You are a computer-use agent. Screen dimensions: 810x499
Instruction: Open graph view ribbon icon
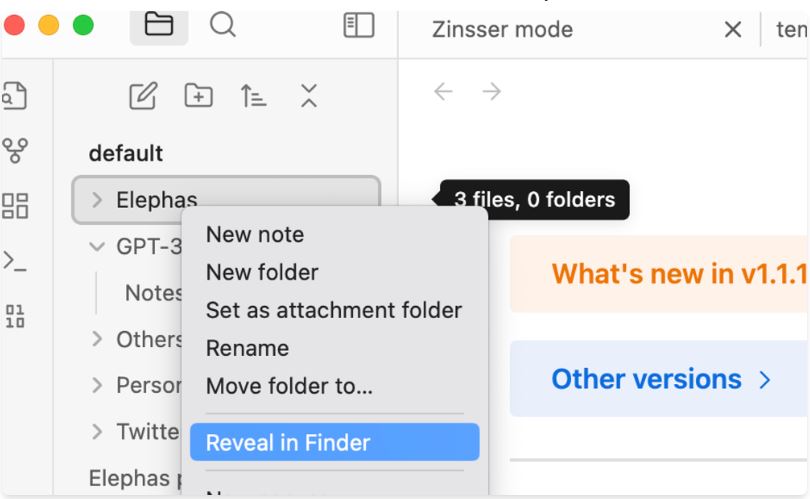[x=16, y=150]
